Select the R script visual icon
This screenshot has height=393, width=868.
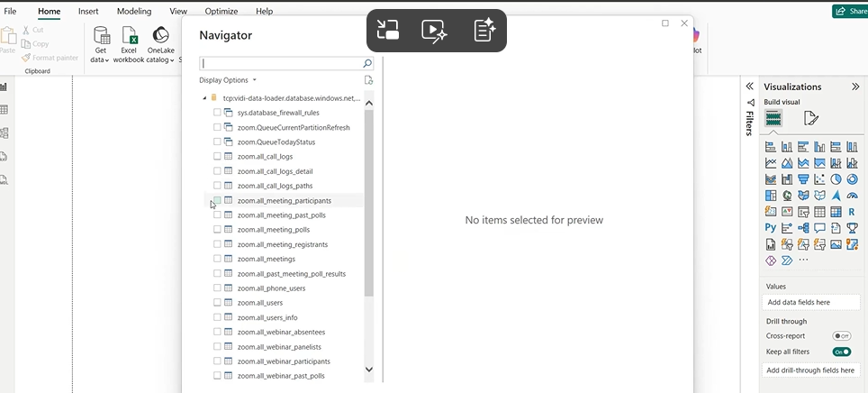pos(851,212)
